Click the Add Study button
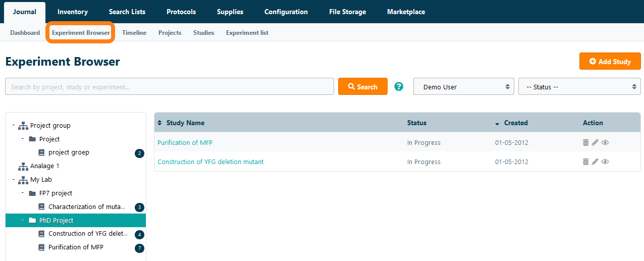Screen dimensions: 644x261 click(x=610, y=62)
